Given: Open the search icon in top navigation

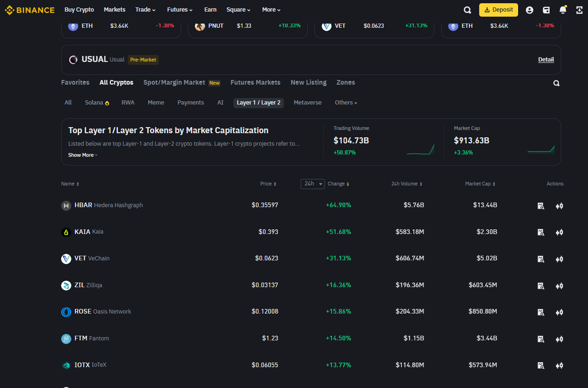Looking at the screenshot, I should pyautogui.click(x=468, y=10).
